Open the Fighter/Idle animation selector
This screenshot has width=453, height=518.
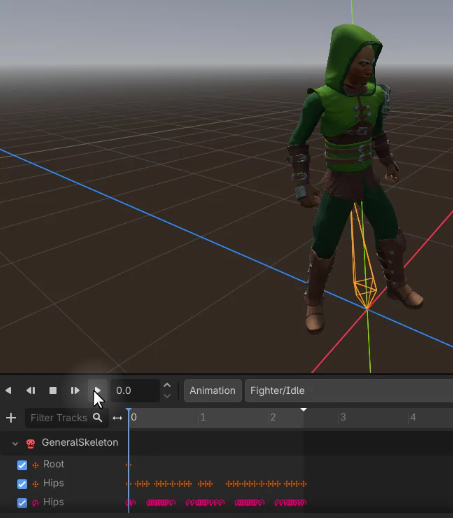click(x=349, y=390)
